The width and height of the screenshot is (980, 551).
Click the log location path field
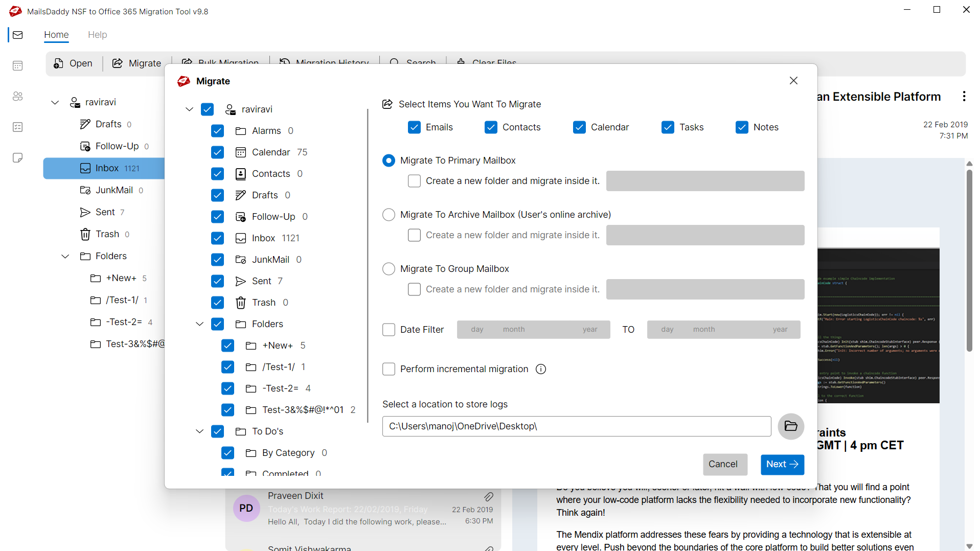(x=577, y=426)
